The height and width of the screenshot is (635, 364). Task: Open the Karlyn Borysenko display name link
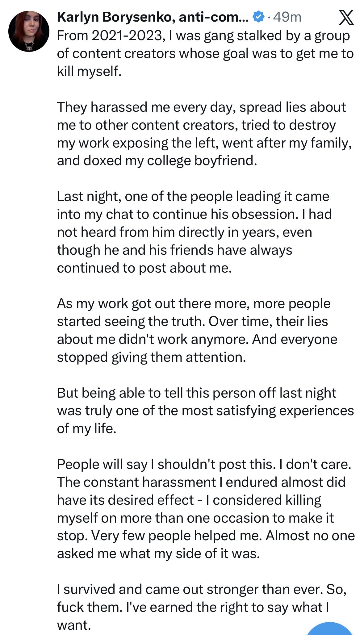[x=153, y=17]
